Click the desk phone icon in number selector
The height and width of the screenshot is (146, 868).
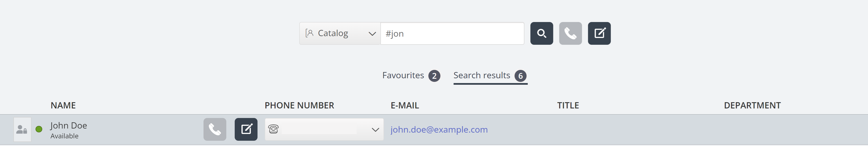(273, 129)
